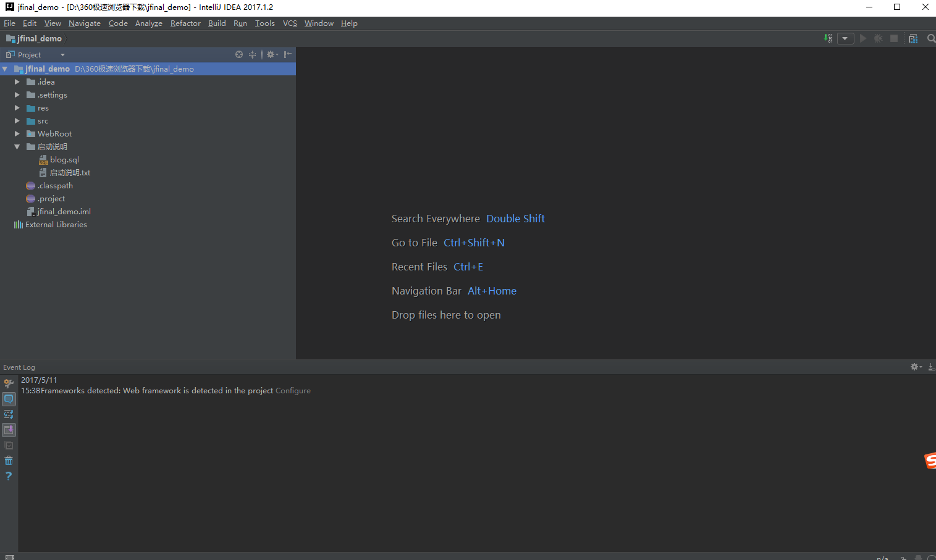936x560 pixels.
Task: Expand the src folder
Action: tap(17, 121)
